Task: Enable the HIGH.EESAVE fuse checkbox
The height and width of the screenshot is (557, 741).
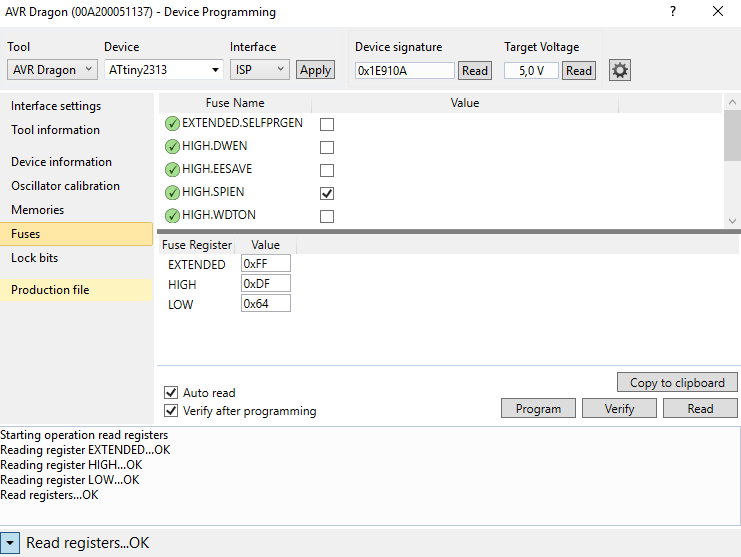Action: tap(327, 170)
